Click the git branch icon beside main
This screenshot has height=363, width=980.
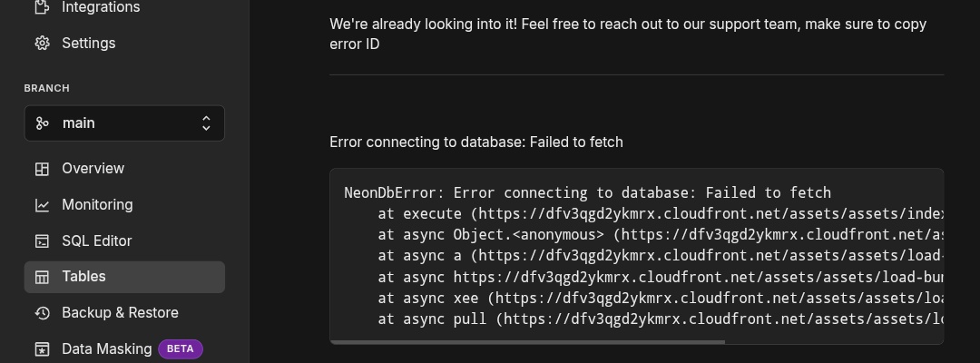coord(42,123)
